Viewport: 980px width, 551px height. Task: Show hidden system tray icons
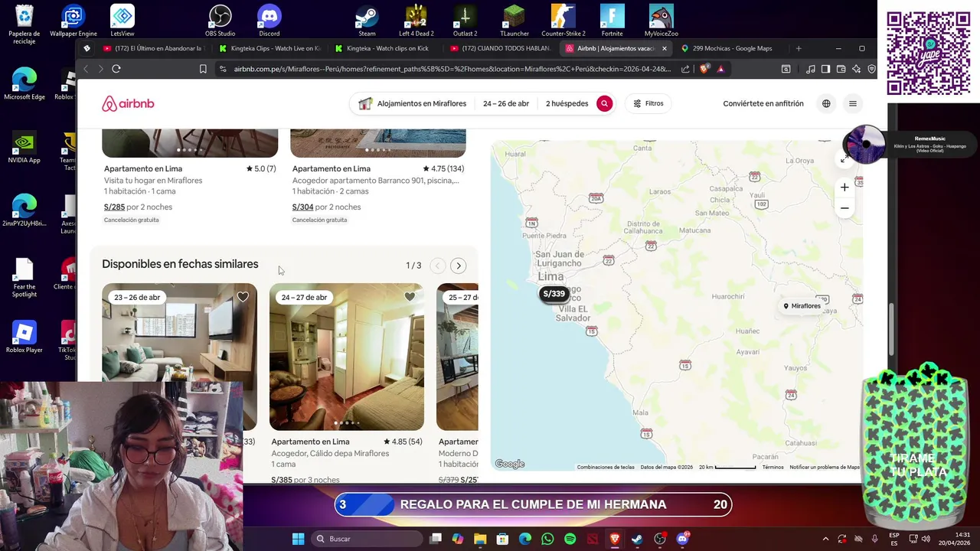(825, 539)
